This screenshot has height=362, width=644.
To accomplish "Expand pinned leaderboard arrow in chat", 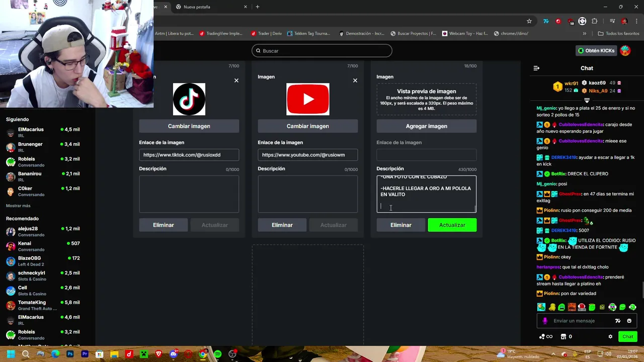I will click(x=587, y=101).
